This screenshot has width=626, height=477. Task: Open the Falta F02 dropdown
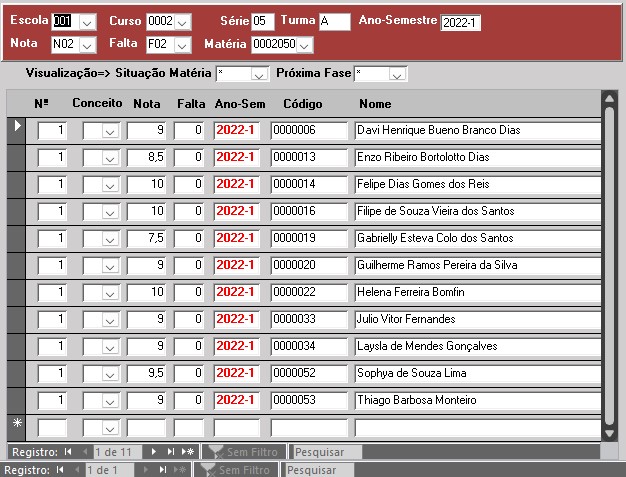click(182, 45)
